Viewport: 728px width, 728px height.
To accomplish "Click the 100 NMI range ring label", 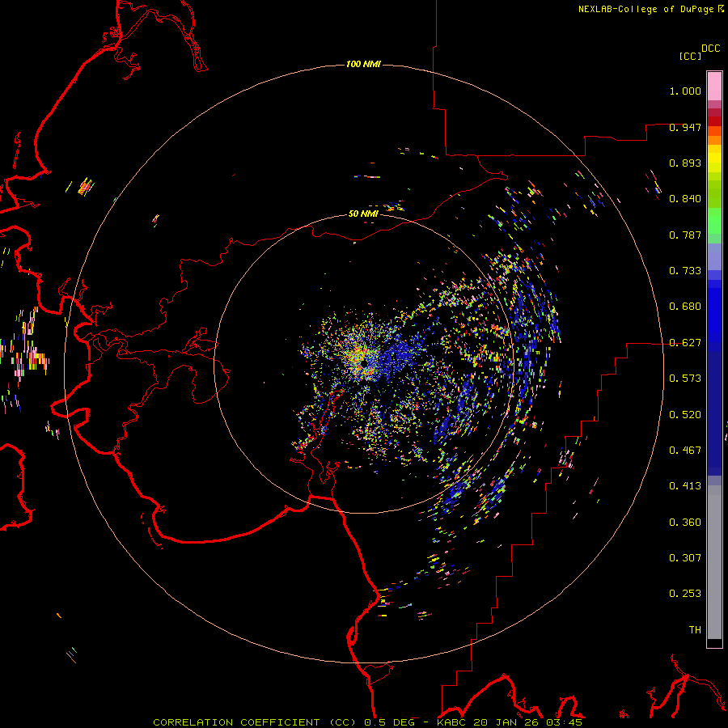I will tap(363, 64).
